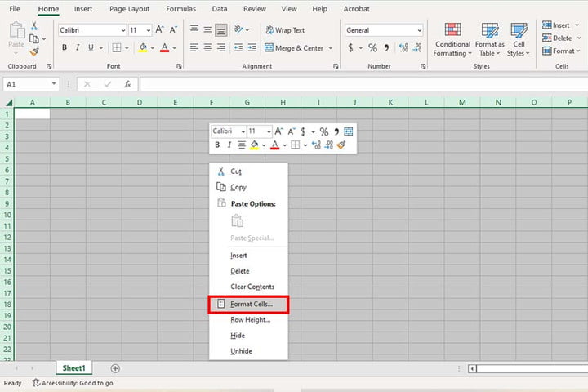This screenshot has height=392, width=588.
Task: Open the ribbon Fill Color dropdown arrow
Action: 153,48
